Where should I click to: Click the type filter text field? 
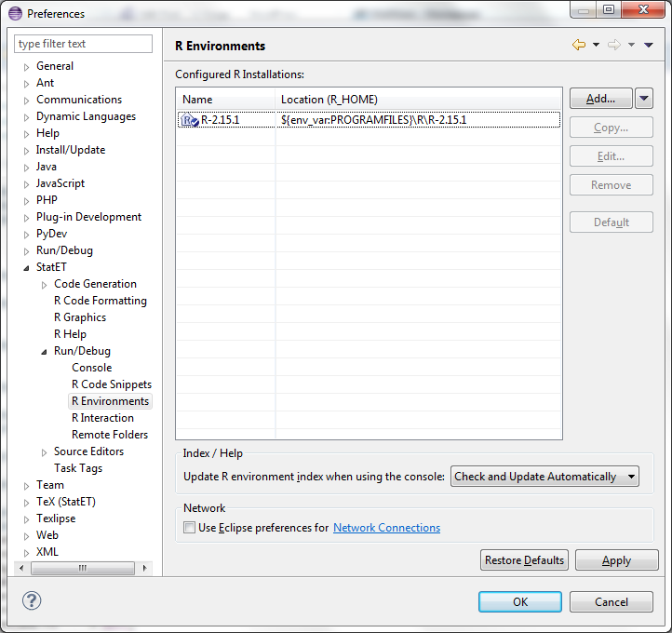(84, 44)
